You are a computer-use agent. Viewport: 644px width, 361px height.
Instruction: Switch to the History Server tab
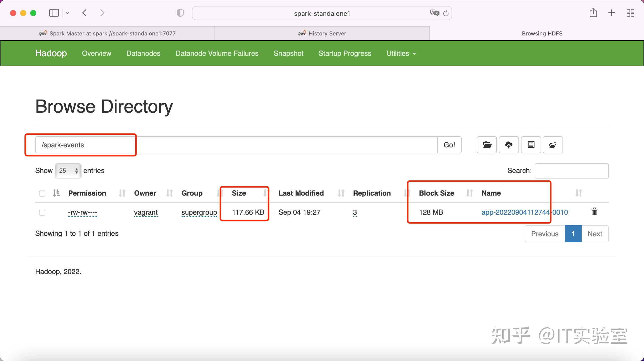coord(322,33)
